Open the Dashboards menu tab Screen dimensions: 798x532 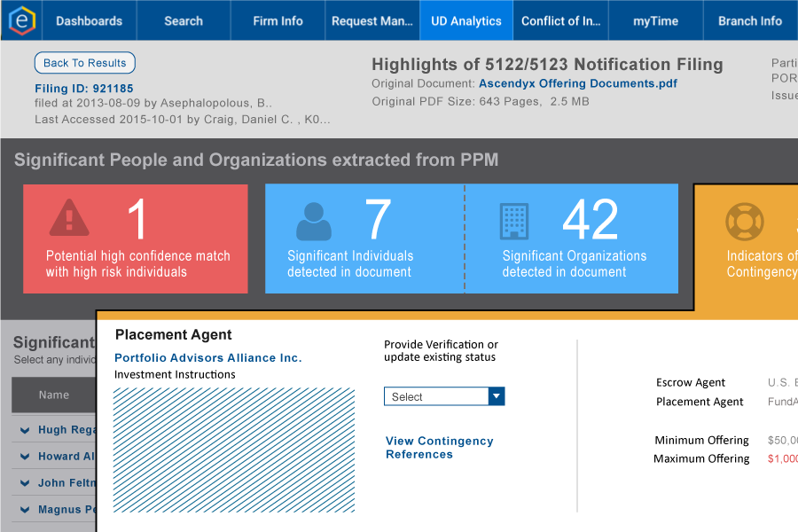[89, 20]
